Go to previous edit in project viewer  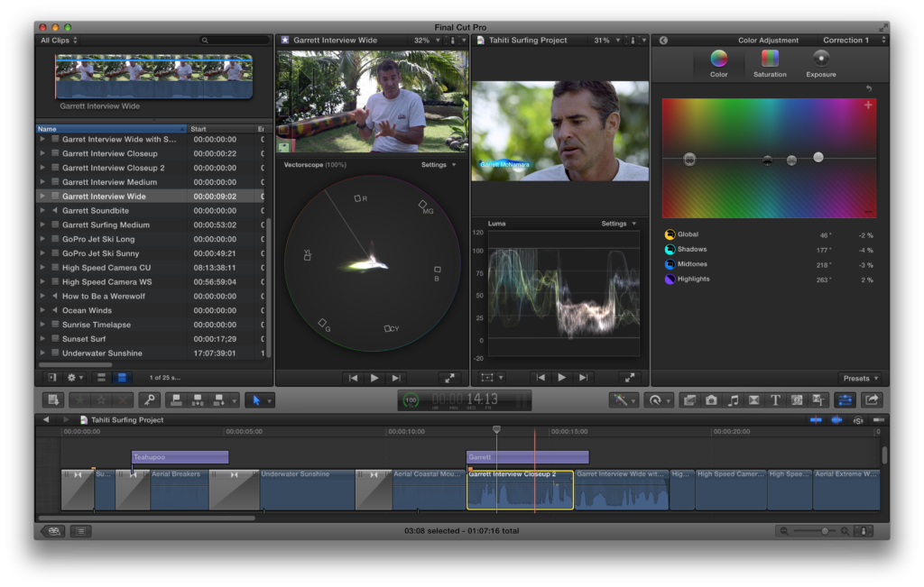click(x=540, y=378)
